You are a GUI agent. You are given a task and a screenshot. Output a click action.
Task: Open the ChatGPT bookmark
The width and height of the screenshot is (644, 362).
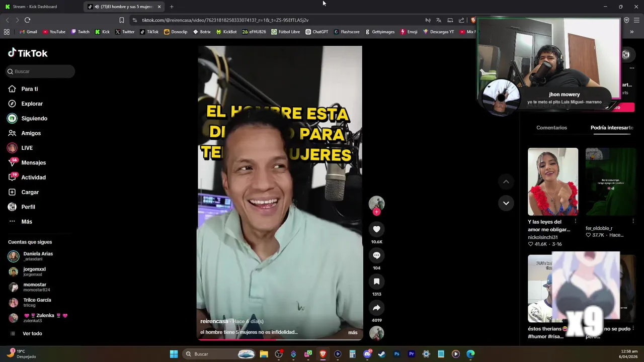tap(317, 32)
